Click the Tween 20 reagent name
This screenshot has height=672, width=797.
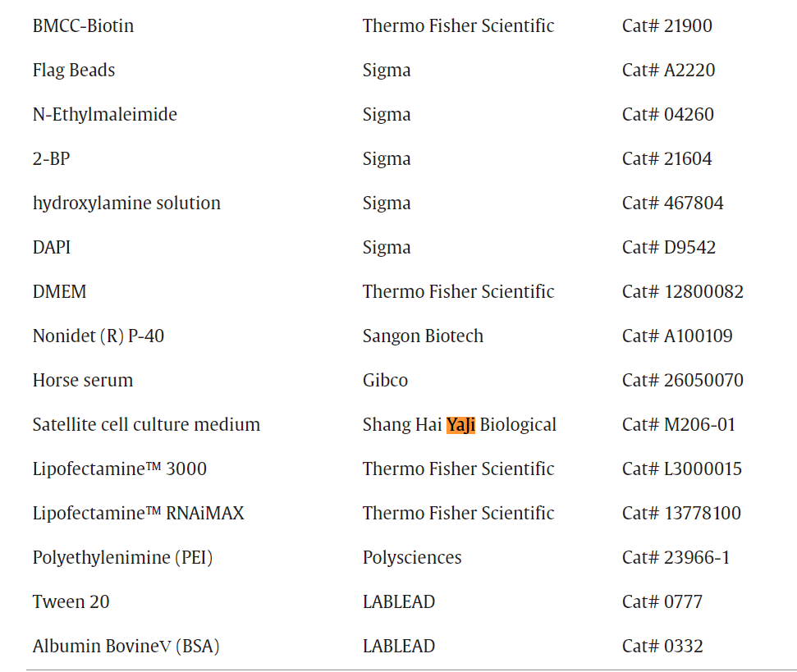[x=71, y=602]
